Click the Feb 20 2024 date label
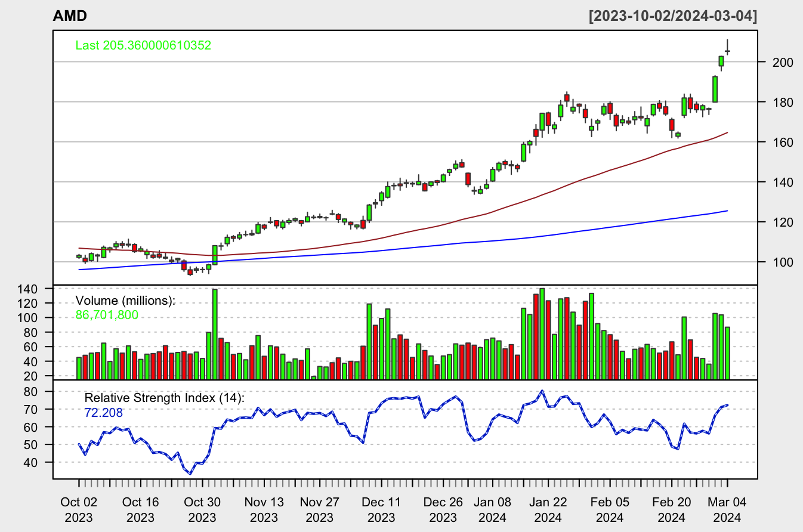Image resolution: width=803 pixels, height=532 pixels. click(671, 509)
